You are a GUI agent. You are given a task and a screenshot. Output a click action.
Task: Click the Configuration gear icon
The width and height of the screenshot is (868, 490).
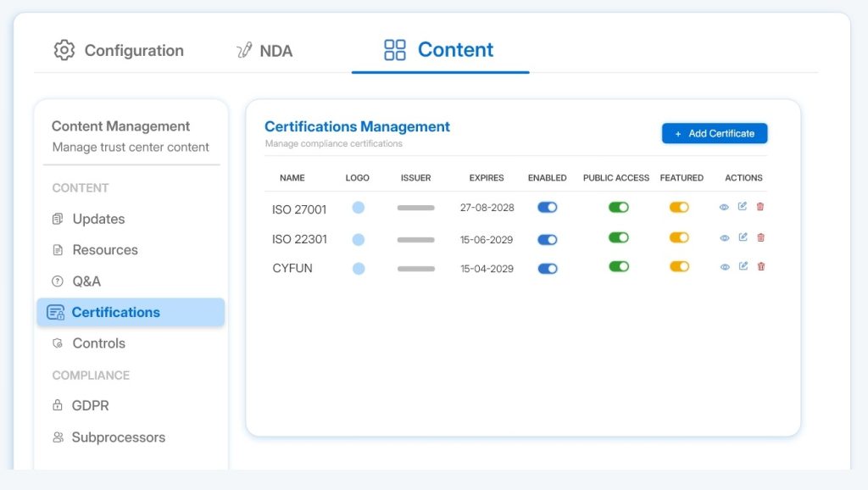[x=64, y=50]
